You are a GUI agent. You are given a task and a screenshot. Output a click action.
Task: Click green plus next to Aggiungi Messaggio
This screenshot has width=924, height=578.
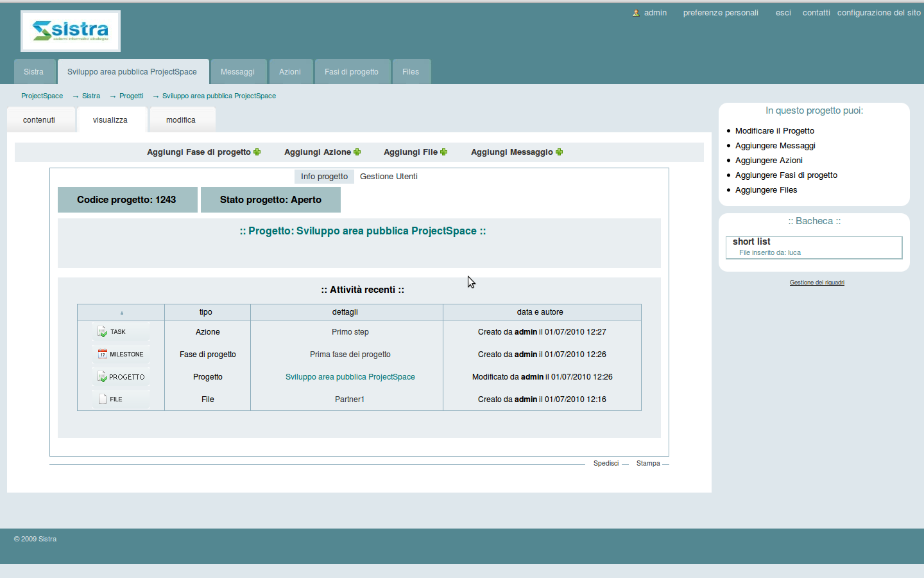click(x=560, y=152)
